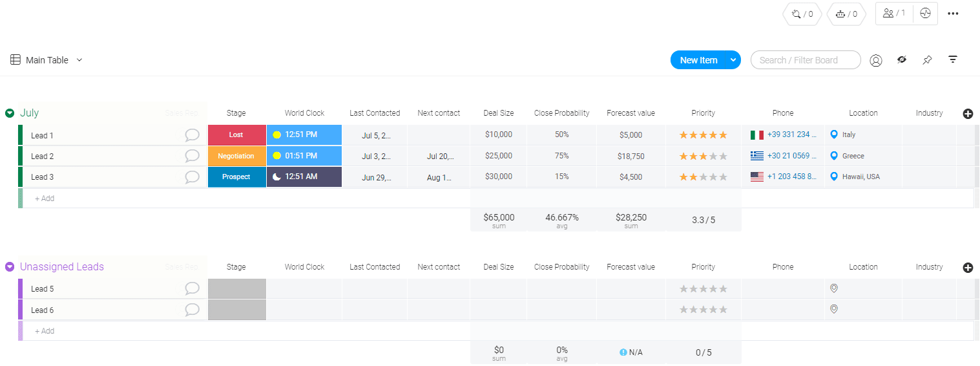980x366 pixels.
Task: Open board activity log icon
Action: [x=925, y=13]
